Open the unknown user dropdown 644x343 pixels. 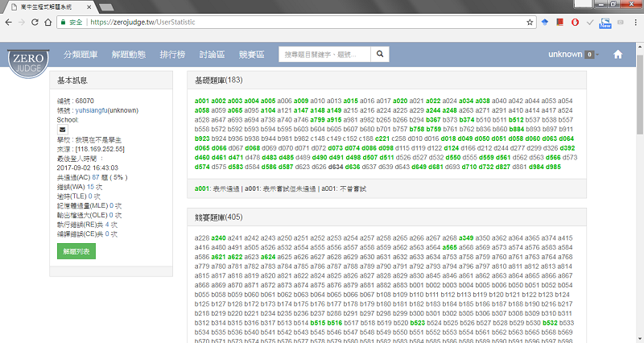570,55
